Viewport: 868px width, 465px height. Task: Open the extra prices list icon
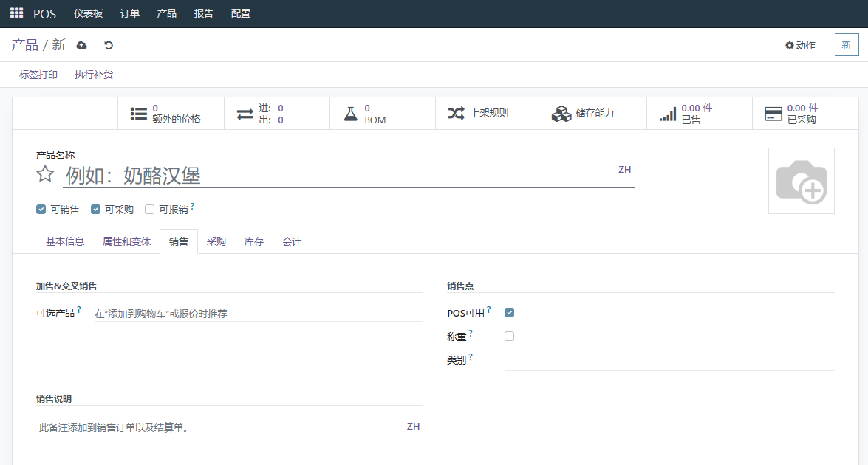tap(138, 114)
